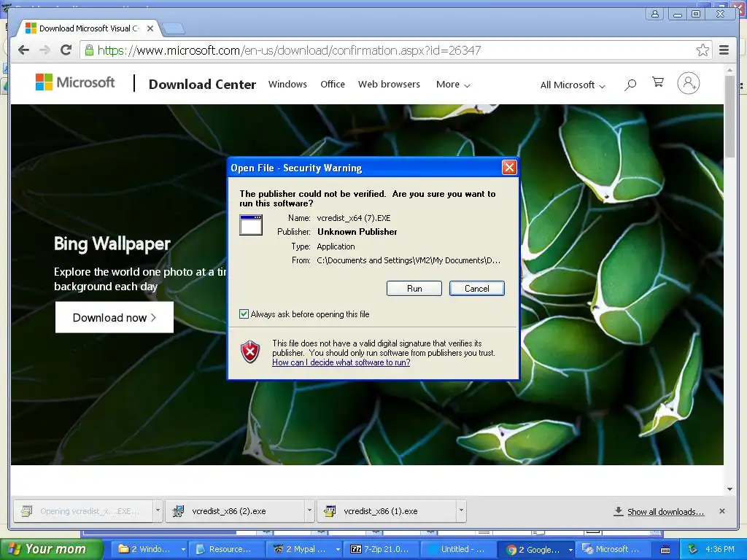Open the Chrome hamburger menu
Viewport: 747px width, 560px height.
(724, 50)
